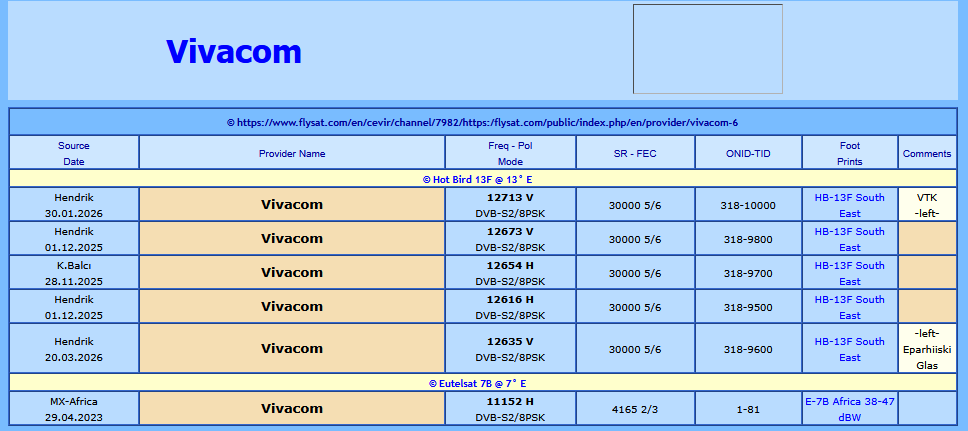The width and height of the screenshot is (968, 431).
Task: Select the Freq - Pol Mode column header
Action: 511,153
